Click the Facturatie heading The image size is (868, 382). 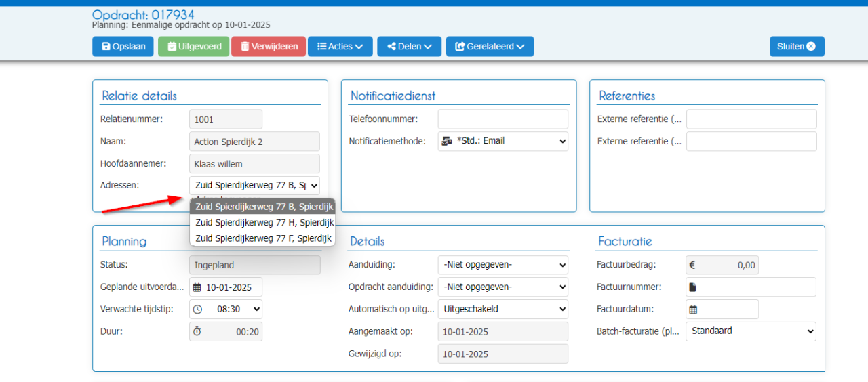(625, 241)
